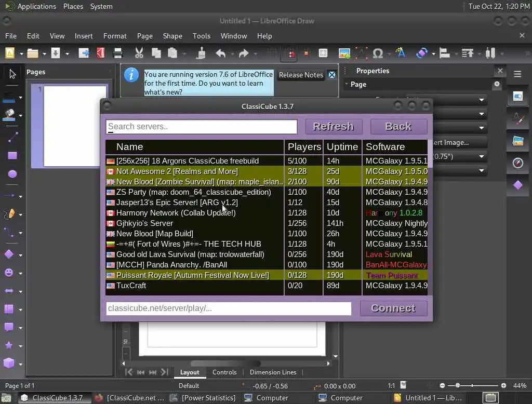Click the Cut scissors icon in toolbar
The image size is (532, 404).
[x=139, y=53]
